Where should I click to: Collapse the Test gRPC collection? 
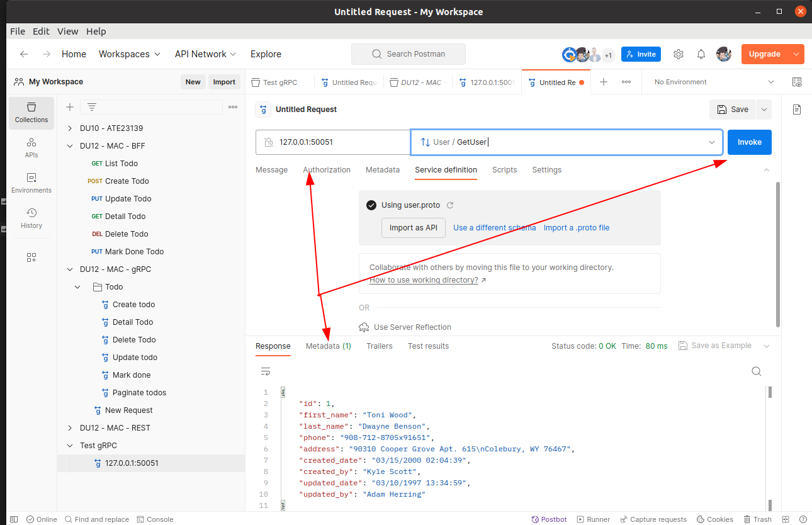[70, 446]
